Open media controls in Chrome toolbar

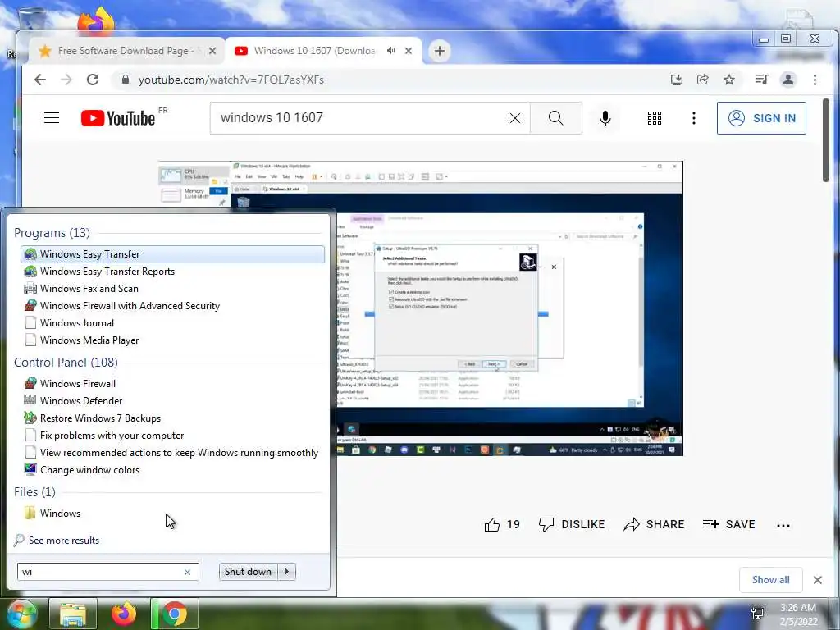[761, 80]
